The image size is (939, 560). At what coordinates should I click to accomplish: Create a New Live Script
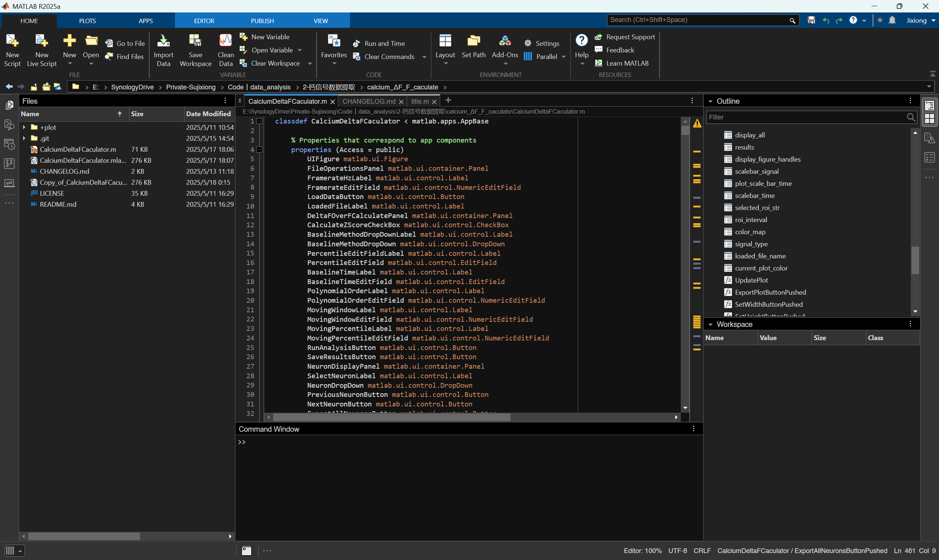tap(41, 50)
